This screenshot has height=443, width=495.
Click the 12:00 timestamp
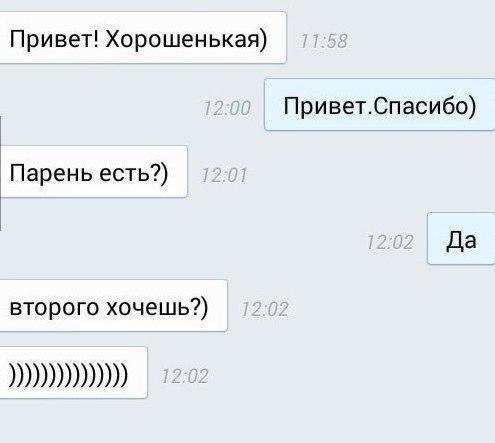227,109
